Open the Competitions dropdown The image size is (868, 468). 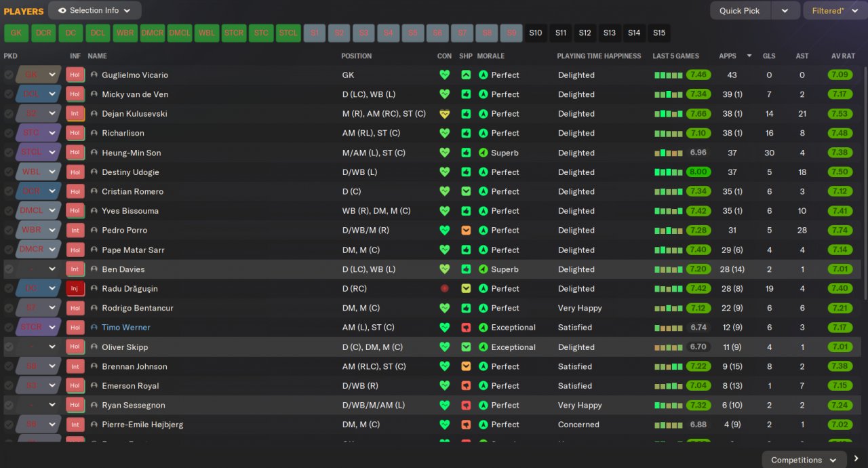[804, 460]
